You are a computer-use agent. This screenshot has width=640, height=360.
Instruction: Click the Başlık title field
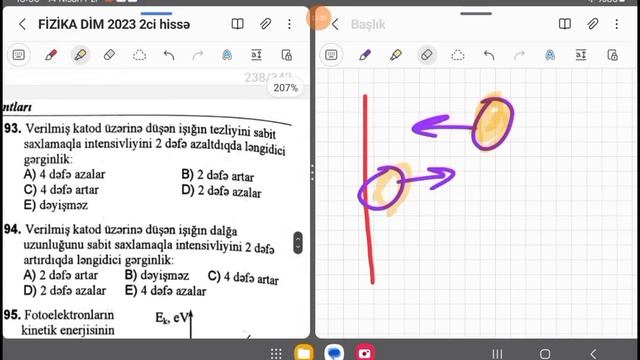(368, 24)
